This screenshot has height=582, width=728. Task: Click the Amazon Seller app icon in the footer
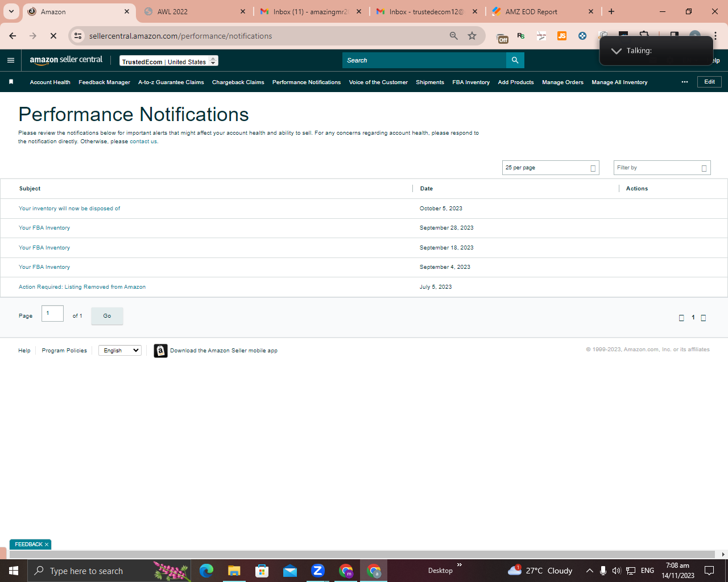[x=161, y=351]
